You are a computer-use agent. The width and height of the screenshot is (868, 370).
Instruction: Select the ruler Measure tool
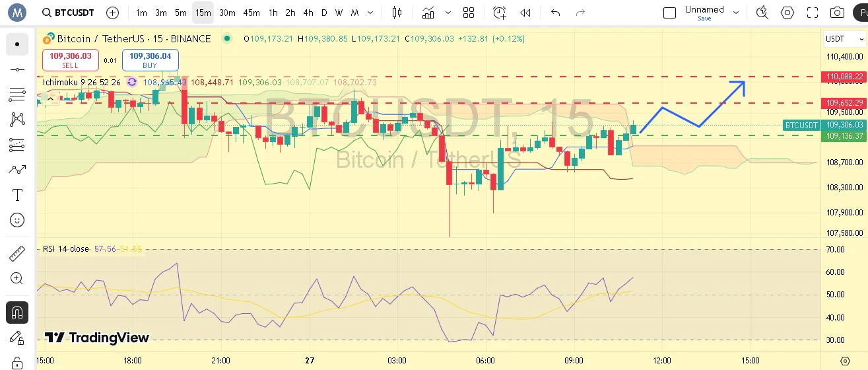[17, 254]
